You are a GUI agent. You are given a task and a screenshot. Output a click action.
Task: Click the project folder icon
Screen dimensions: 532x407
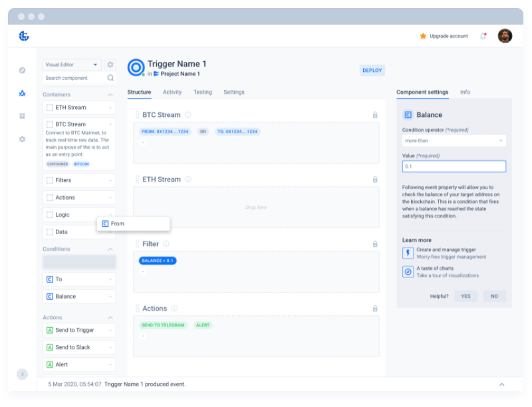coord(156,74)
